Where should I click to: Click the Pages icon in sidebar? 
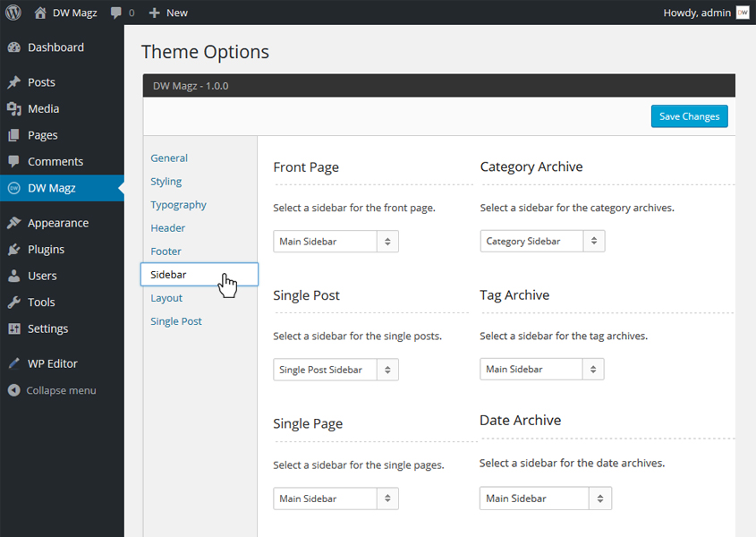[x=14, y=135]
